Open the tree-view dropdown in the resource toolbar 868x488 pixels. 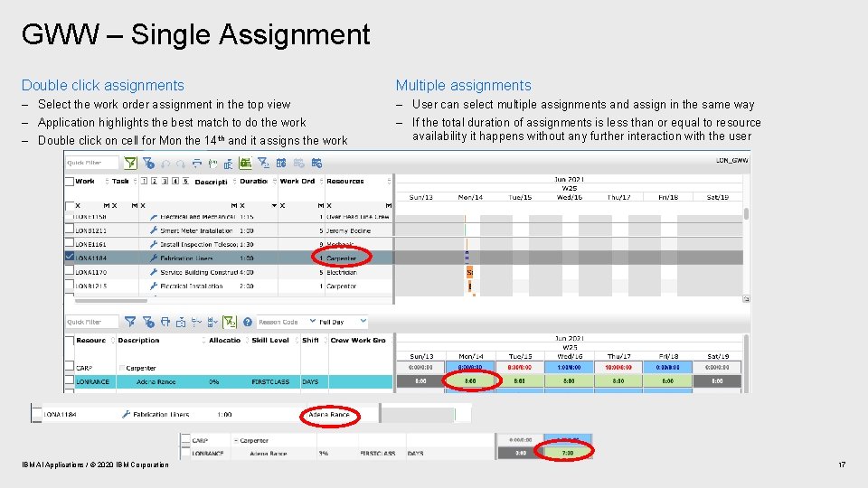coord(196,322)
